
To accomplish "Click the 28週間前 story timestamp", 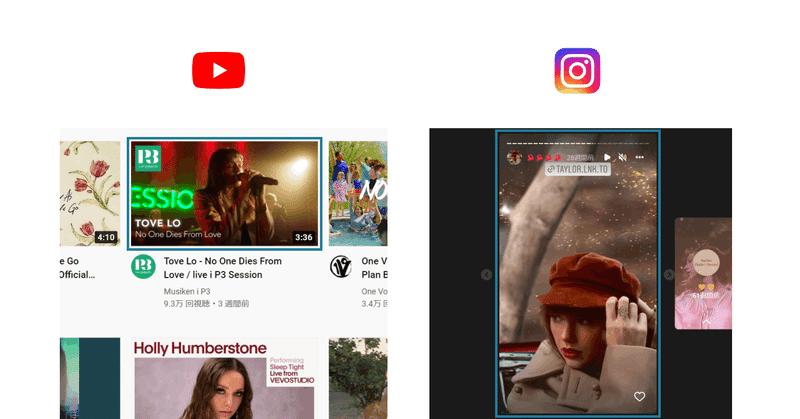I will pos(581,158).
